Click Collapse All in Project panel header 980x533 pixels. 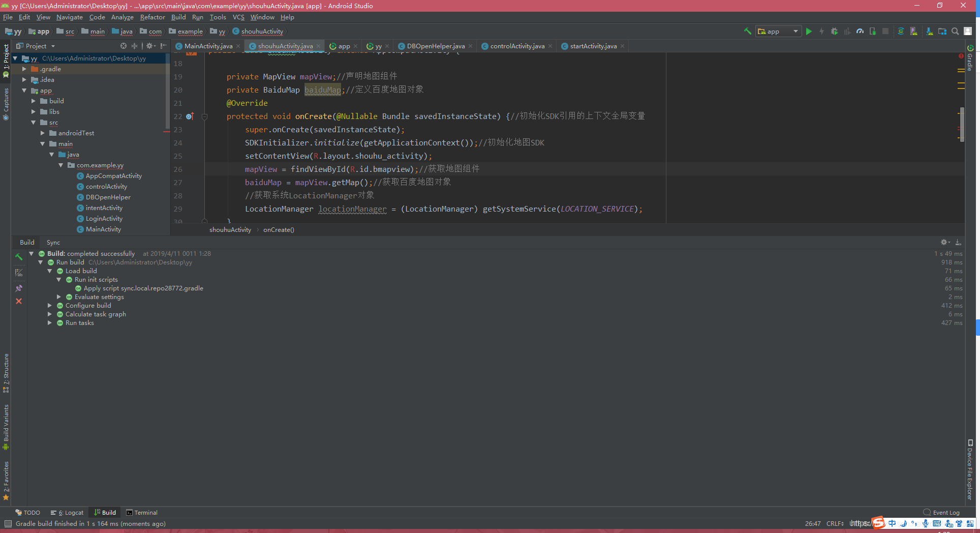(135, 46)
